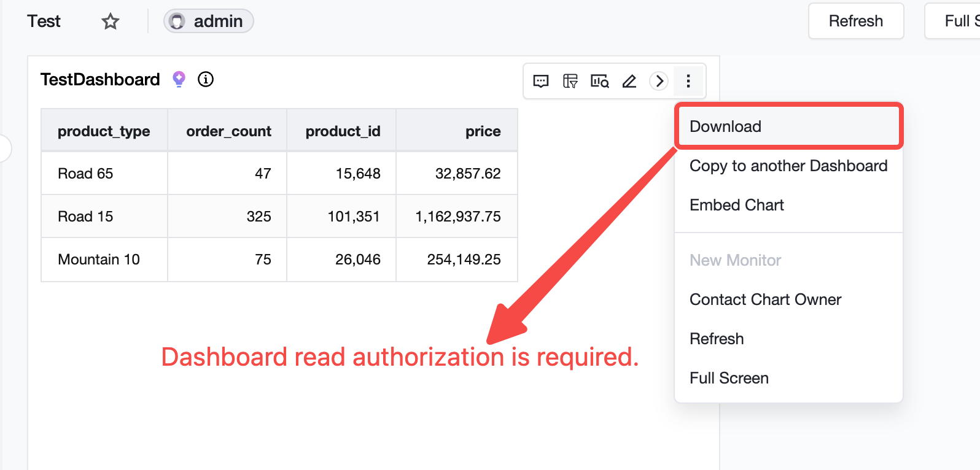The width and height of the screenshot is (980, 470).
Task: Open the chart comment icon
Action: pyautogui.click(x=541, y=81)
